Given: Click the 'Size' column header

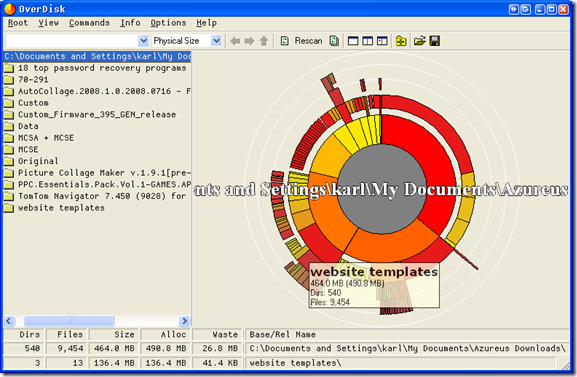Looking at the screenshot, I should click(x=114, y=334).
